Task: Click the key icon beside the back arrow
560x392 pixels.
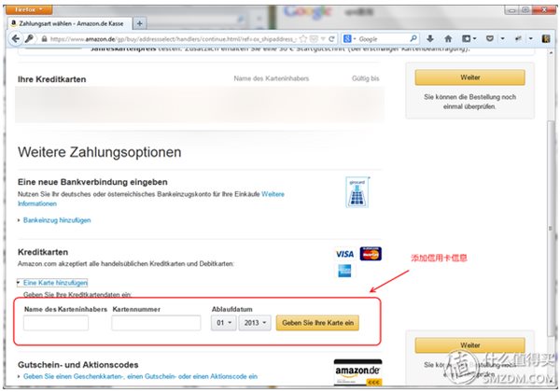Action: click(29, 38)
